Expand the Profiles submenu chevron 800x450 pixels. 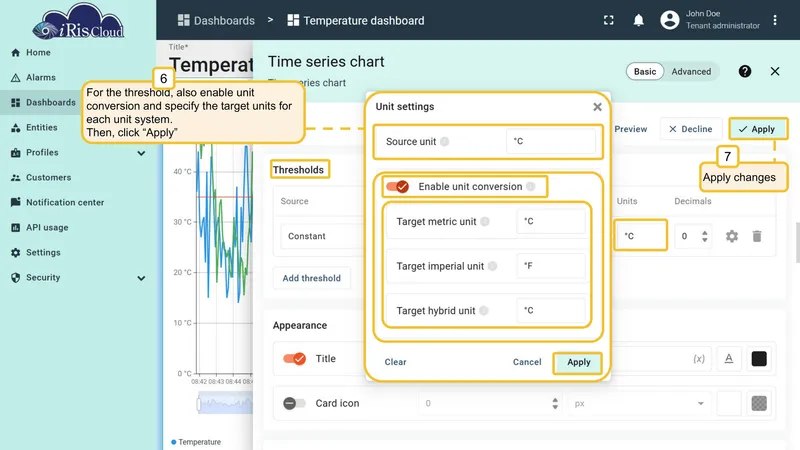pos(141,153)
